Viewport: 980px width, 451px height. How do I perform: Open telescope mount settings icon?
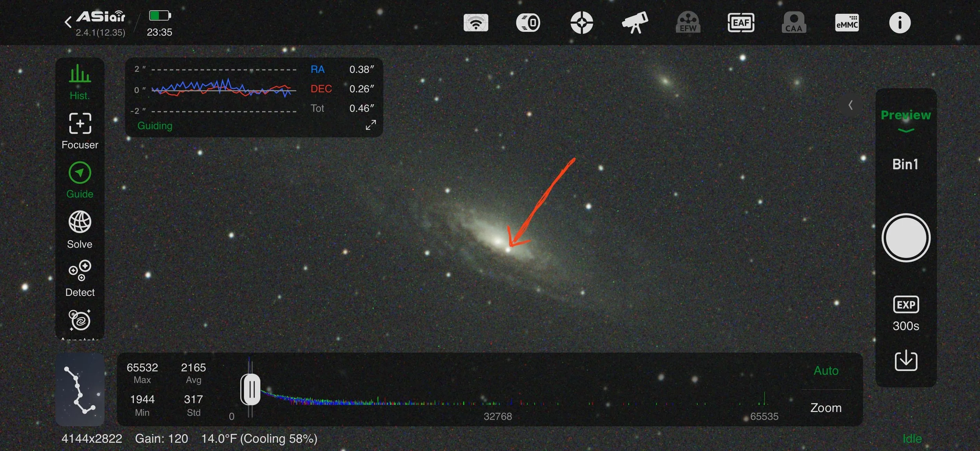635,23
